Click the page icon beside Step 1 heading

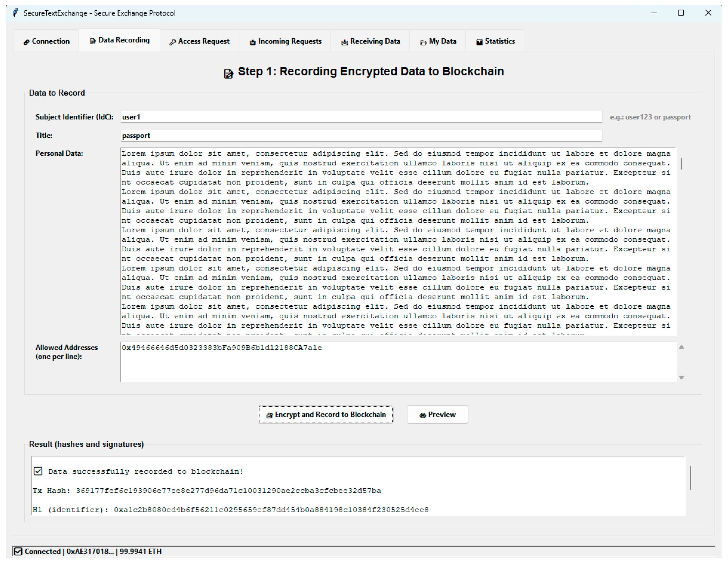click(x=228, y=73)
